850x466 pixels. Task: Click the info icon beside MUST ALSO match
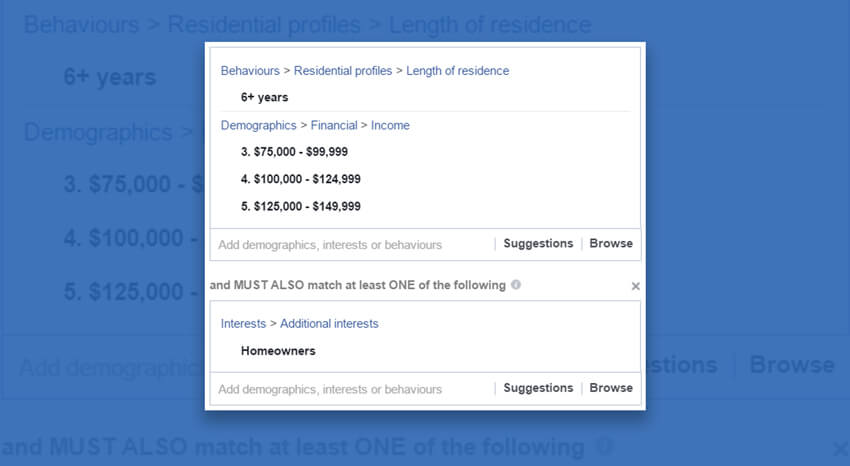click(516, 284)
